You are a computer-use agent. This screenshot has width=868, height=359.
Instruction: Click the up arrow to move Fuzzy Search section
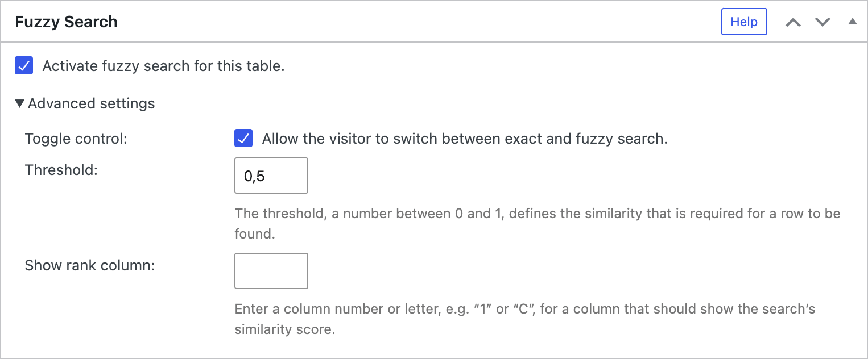click(x=794, y=22)
